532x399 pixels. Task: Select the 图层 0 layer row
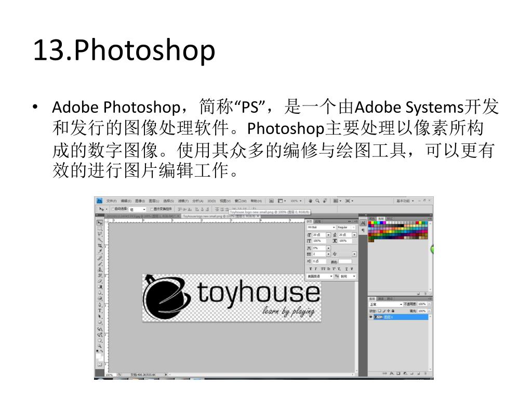point(401,317)
